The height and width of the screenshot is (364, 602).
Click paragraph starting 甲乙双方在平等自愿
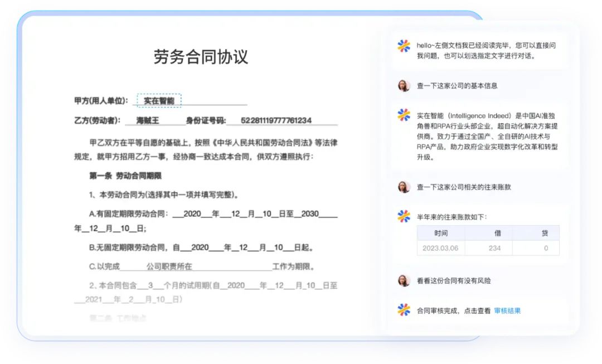[x=206, y=150]
